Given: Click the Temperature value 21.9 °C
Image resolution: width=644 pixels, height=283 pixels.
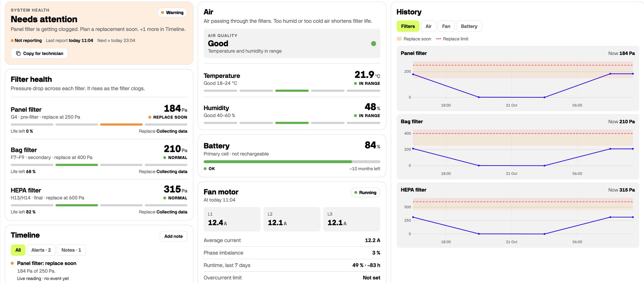Looking at the screenshot, I should (x=367, y=75).
